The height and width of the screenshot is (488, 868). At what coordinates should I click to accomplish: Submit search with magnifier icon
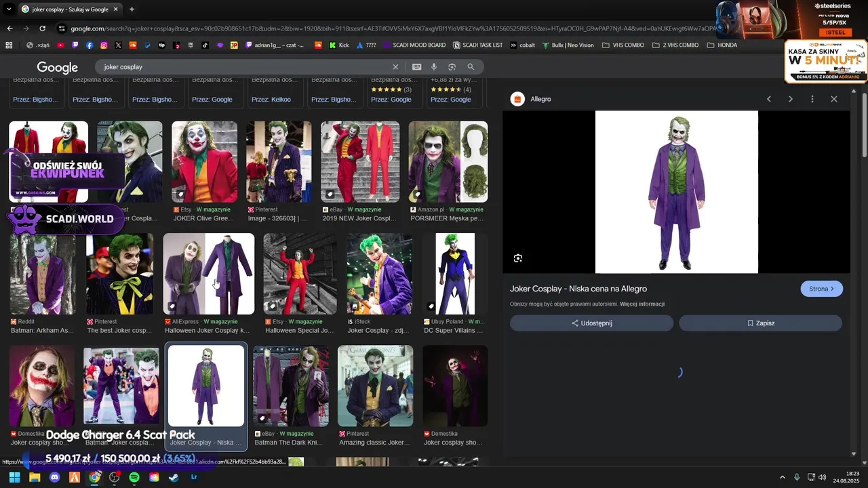[471, 67]
